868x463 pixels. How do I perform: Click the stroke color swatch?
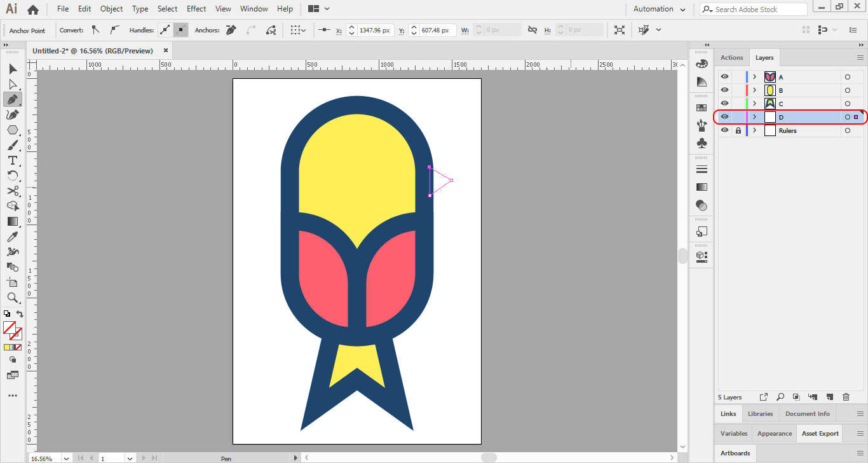(x=17, y=334)
